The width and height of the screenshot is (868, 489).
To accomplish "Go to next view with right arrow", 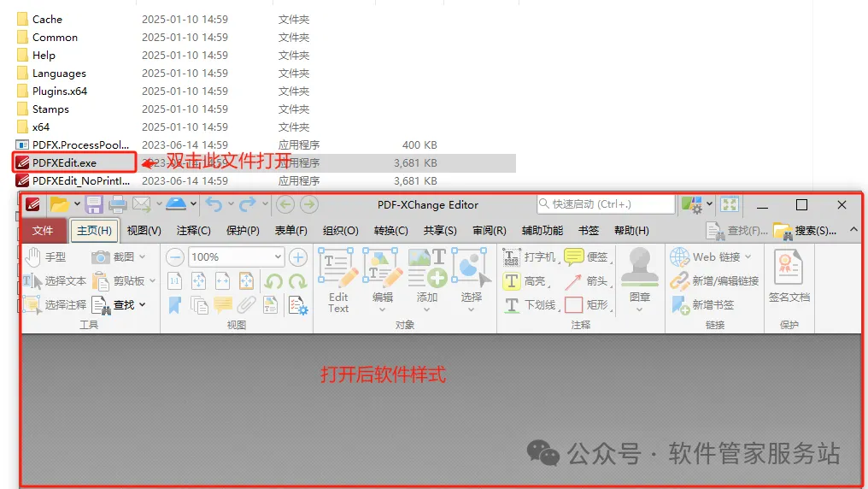I will click(309, 204).
